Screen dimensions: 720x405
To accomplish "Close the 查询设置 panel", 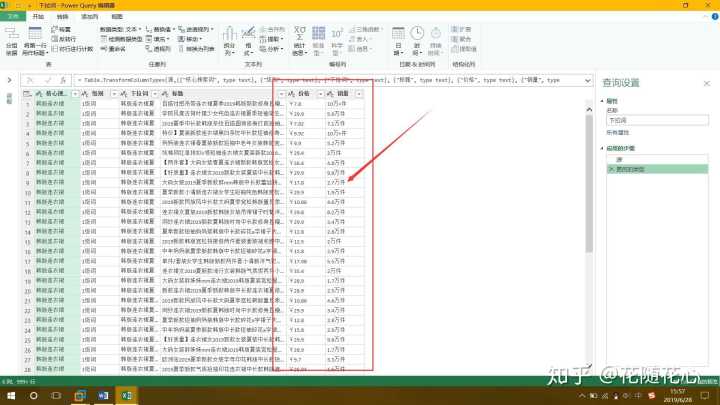I will (706, 83).
